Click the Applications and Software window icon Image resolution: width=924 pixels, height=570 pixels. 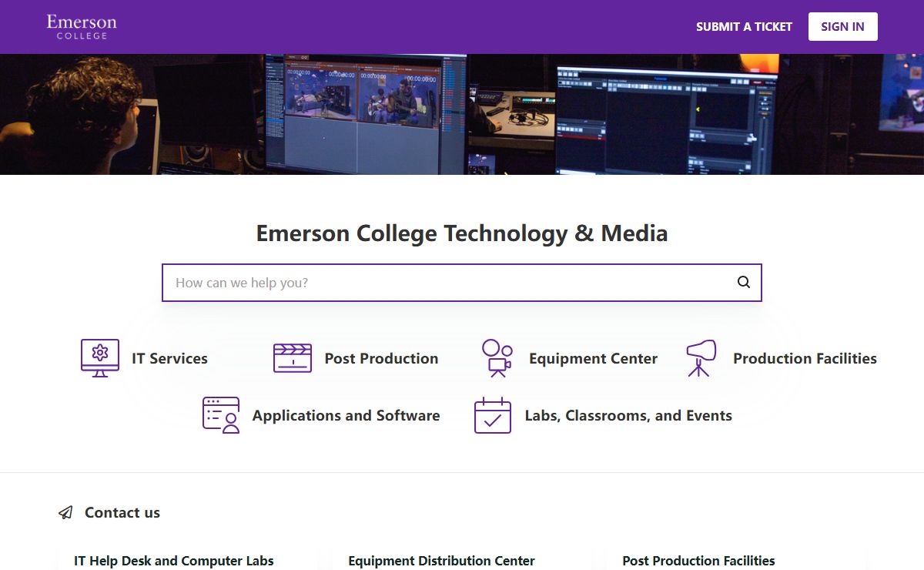click(221, 415)
